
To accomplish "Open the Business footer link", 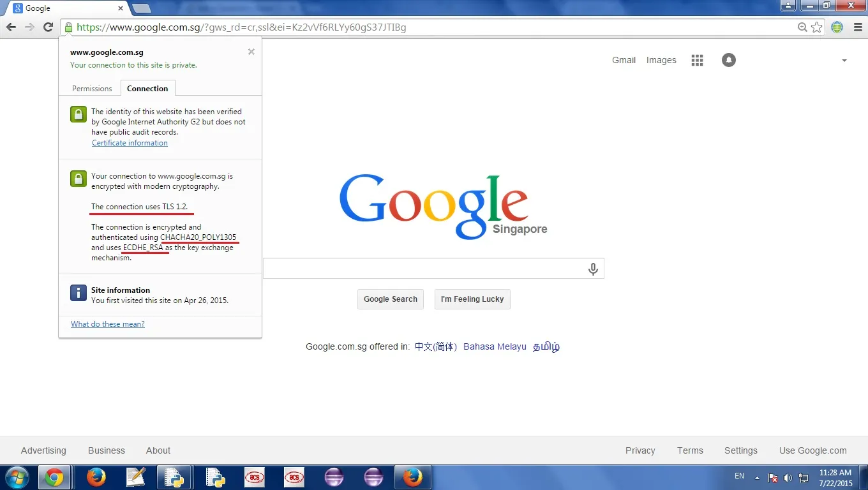I will pyautogui.click(x=107, y=450).
